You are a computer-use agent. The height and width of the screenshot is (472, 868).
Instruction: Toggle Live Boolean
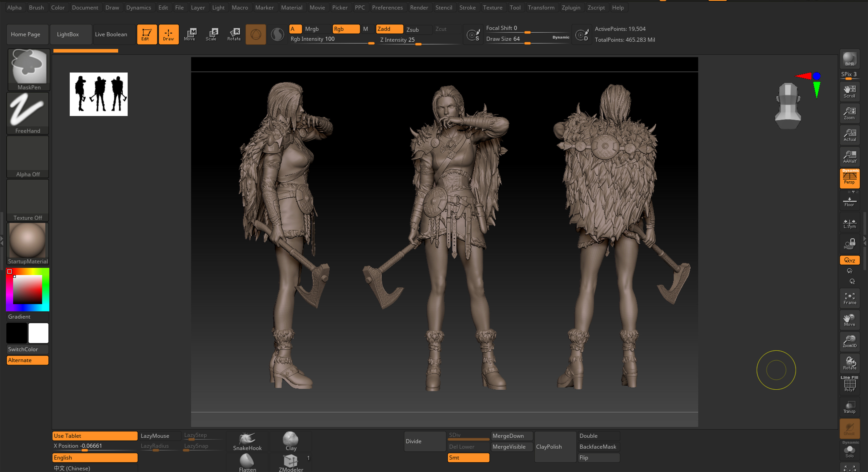pyautogui.click(x=114, y=34)
